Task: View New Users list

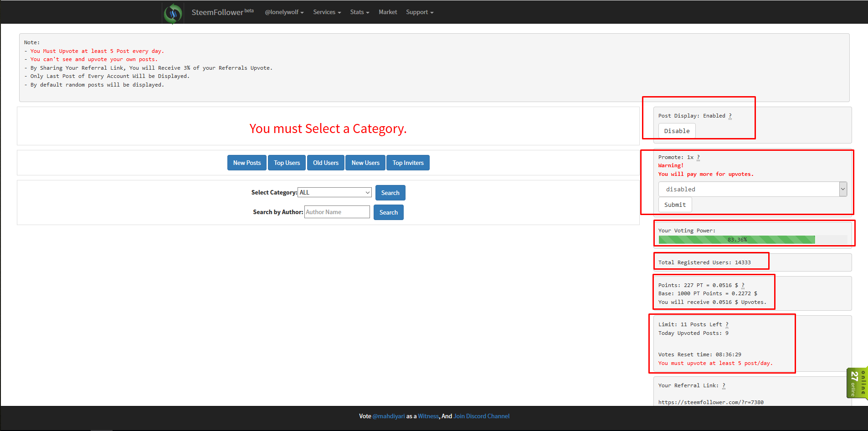Action: click(365, 163)
